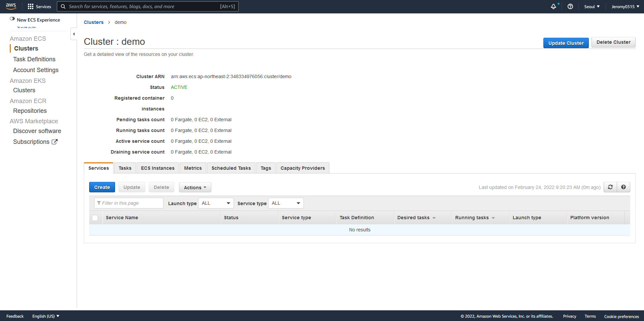Open the English (US) language selector
The height and width of the screenshot is (321, 644).
pyautogui.click(x=46, y=316)
